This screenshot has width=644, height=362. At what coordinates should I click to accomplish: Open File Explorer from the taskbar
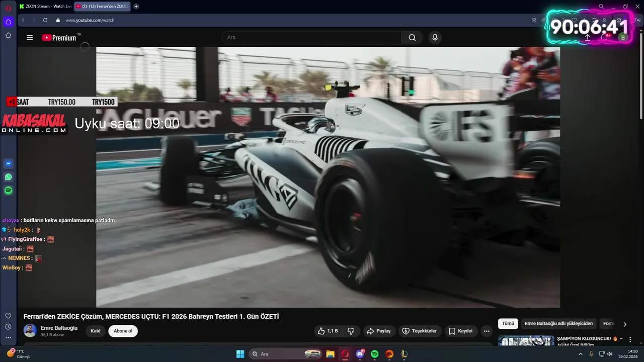point(331,354)
